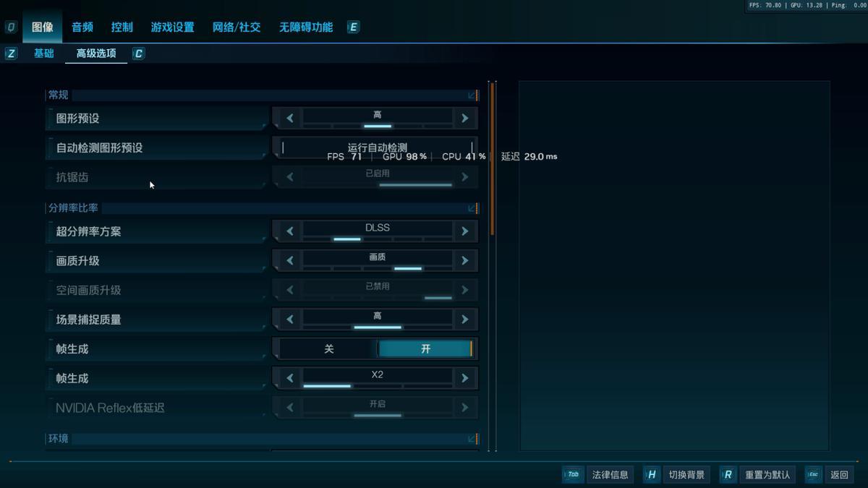Click 重置为默认 button
This screenshot has width=868, height=488.
767,475
